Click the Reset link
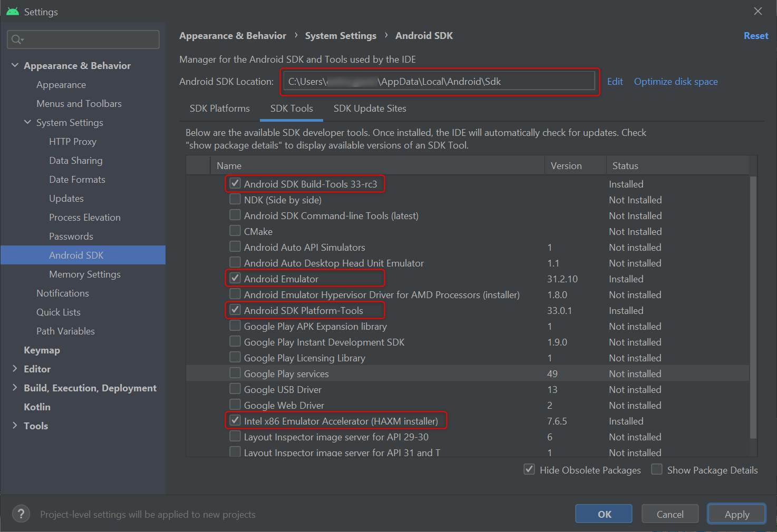 coord(756,36)
